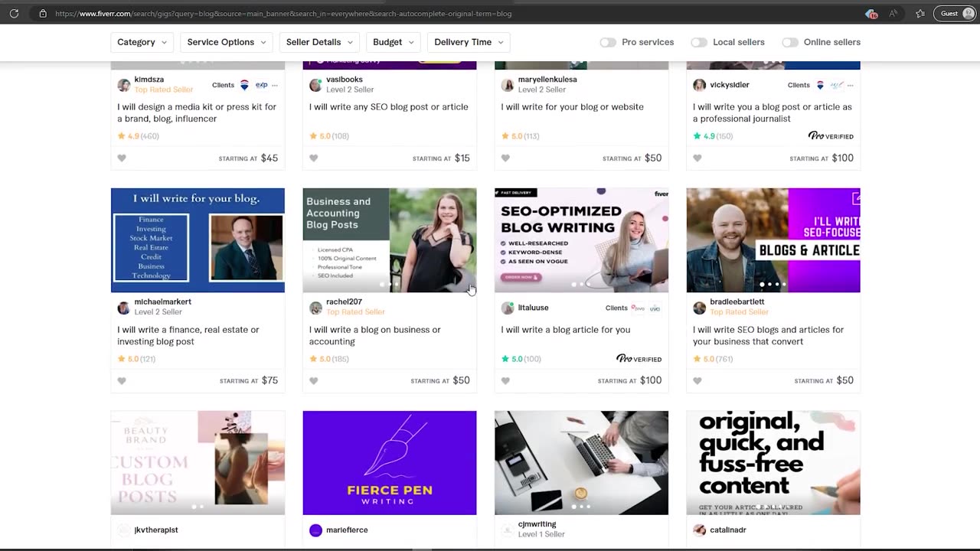
Task: Open Business and Accounting Blog Posts thumbnail
Action: 390,240
